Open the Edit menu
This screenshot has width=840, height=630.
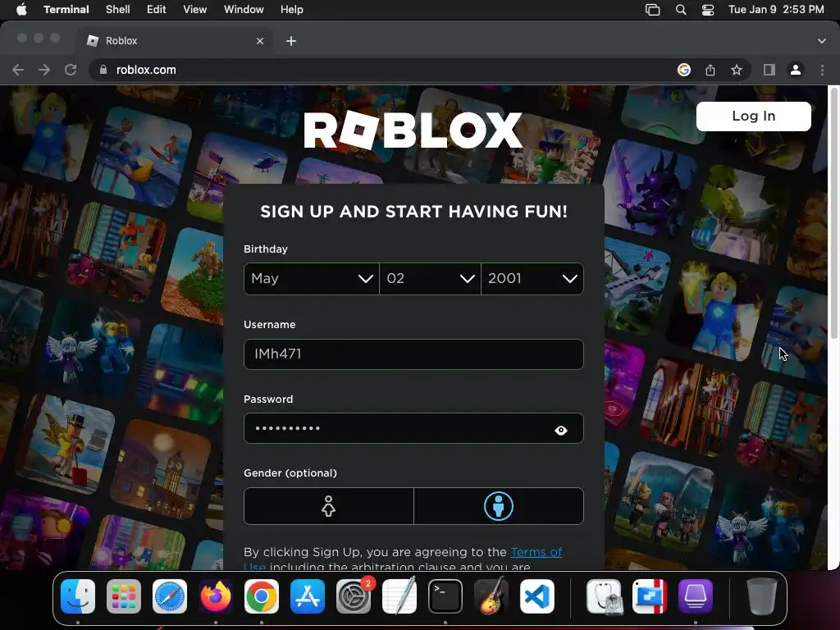tap(157, 10)
